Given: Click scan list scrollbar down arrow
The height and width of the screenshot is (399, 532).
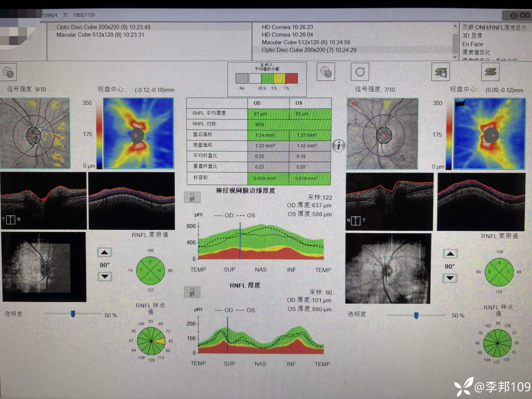Looking at the screenshot, I should point(455,57).
